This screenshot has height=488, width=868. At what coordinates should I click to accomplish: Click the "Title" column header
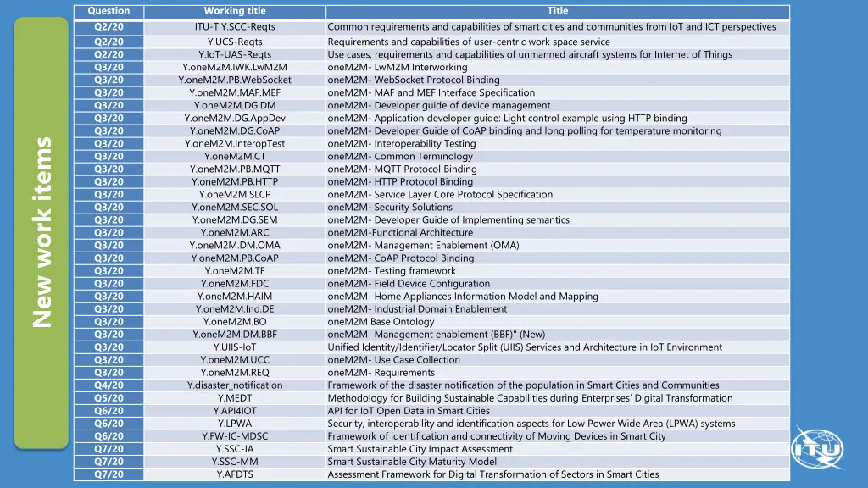click(x=558, y=11)
